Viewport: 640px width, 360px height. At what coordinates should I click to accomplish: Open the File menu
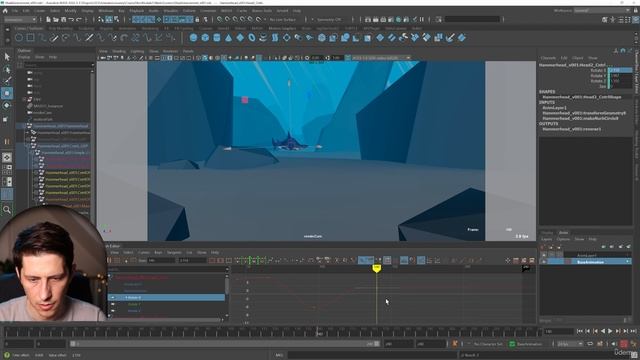(15, 11)
